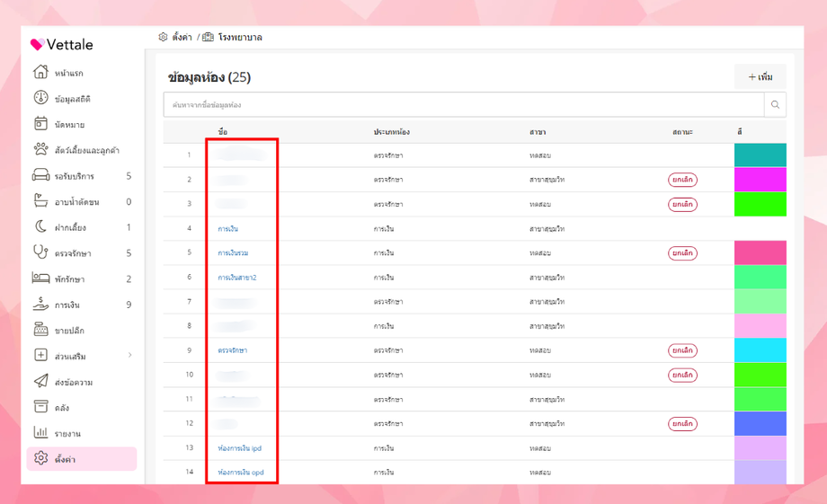Click the รอรับบริการ count 5
Image resolution: width=827 pixels, height=504 pixels.
point(129,175)
